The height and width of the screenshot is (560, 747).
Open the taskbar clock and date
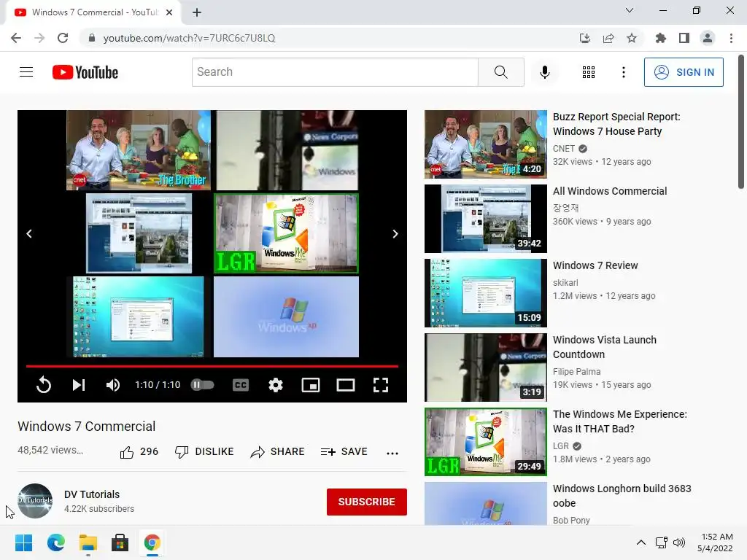[715, 542]
